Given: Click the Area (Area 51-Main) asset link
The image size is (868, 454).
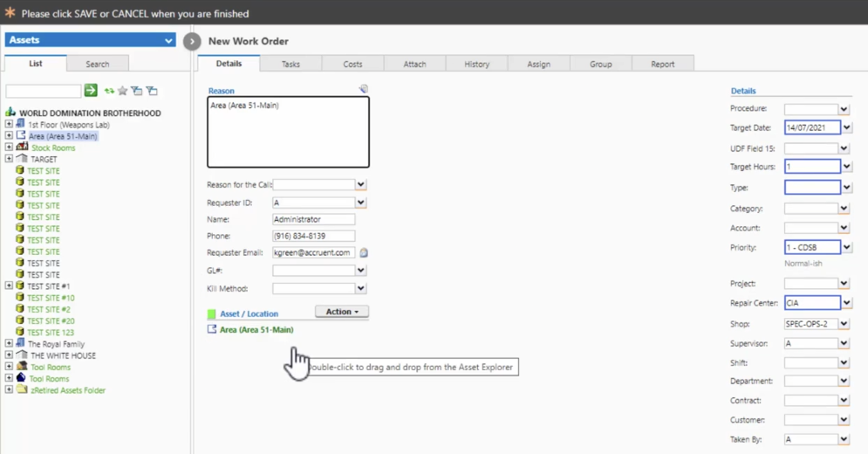Looking at the screenshot, I should 256,330.
